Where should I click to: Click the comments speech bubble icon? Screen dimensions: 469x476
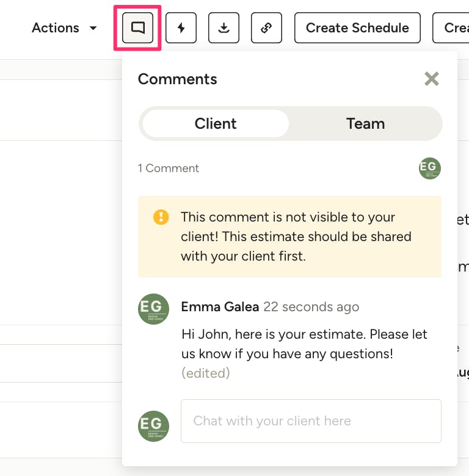(x=137, y=28)
